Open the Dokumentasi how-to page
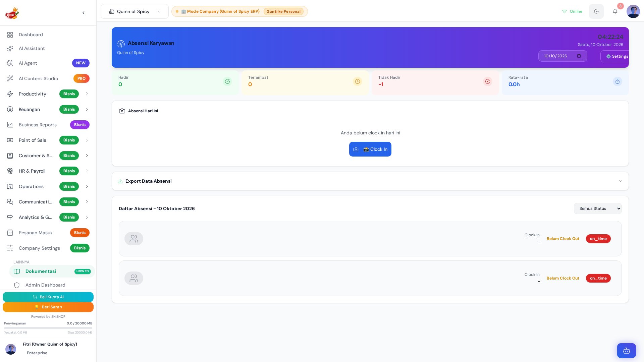 [x=52, y=271]
